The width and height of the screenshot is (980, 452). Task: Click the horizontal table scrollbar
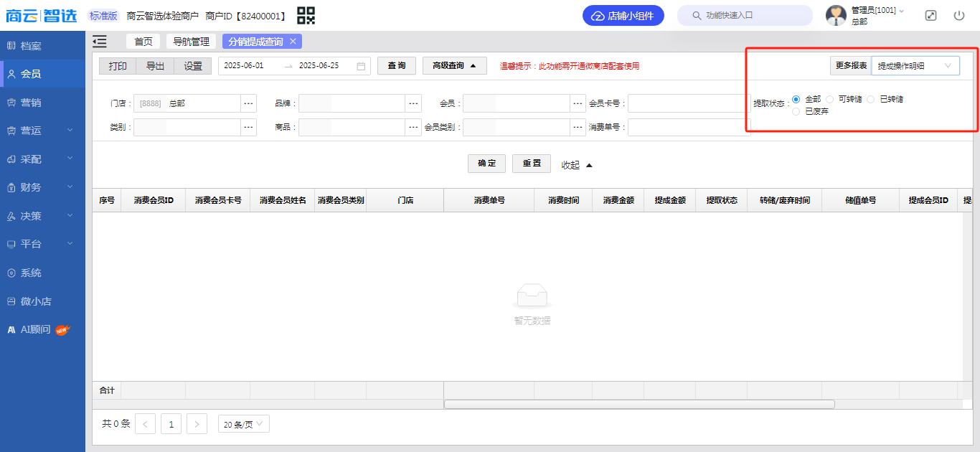click(x=639, y=404)
